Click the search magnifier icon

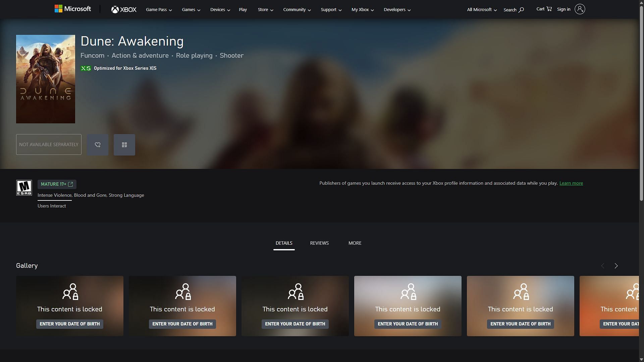[521, 10]
